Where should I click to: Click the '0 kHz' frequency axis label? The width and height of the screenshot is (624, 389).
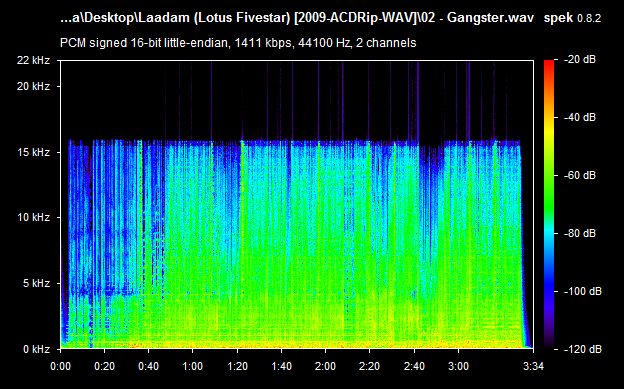click(36, 349)
